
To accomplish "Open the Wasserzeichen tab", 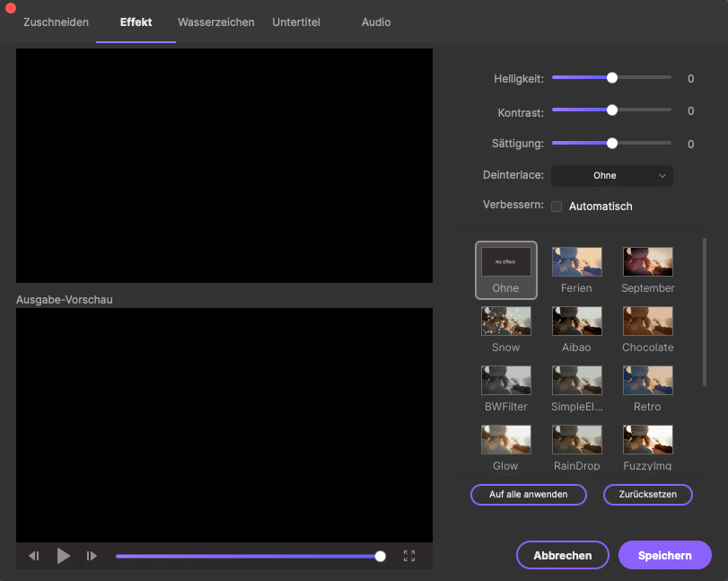I will (x=216, y=22).
